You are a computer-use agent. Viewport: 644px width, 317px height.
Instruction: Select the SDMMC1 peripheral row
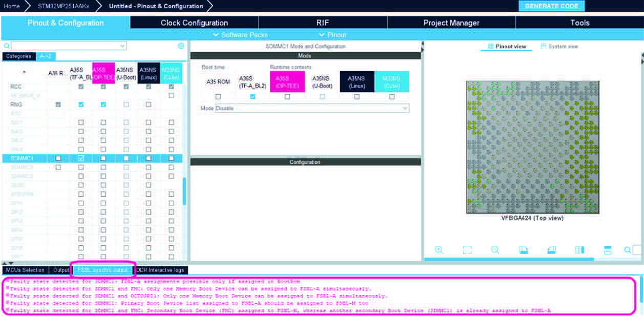(92, 159)
